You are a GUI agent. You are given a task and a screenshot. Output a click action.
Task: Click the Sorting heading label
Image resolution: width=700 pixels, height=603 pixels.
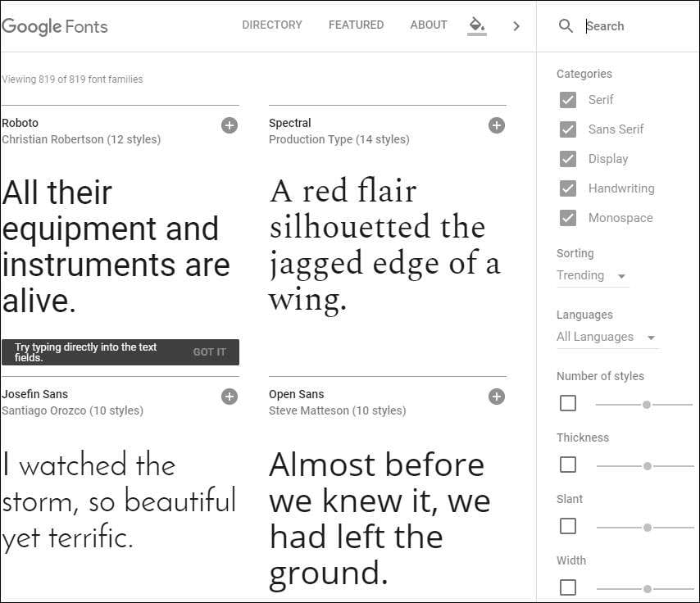(575, 253)
